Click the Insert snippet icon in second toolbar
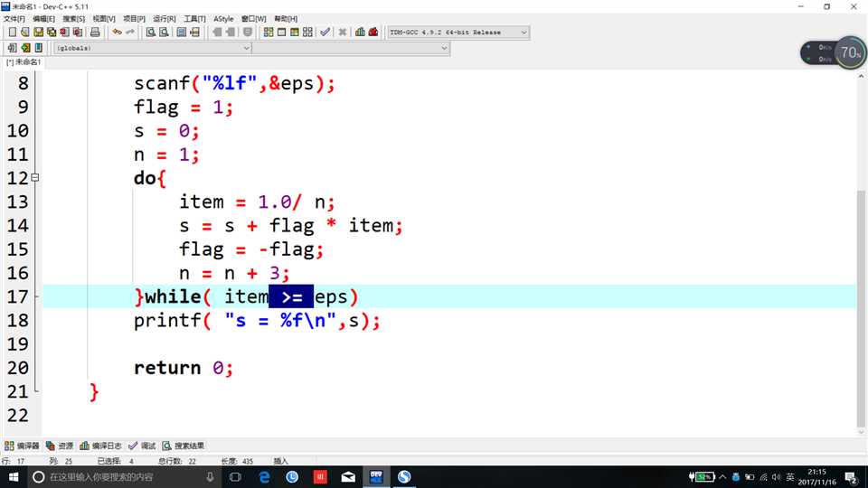 pyautogui.click(x=12, y=48)
